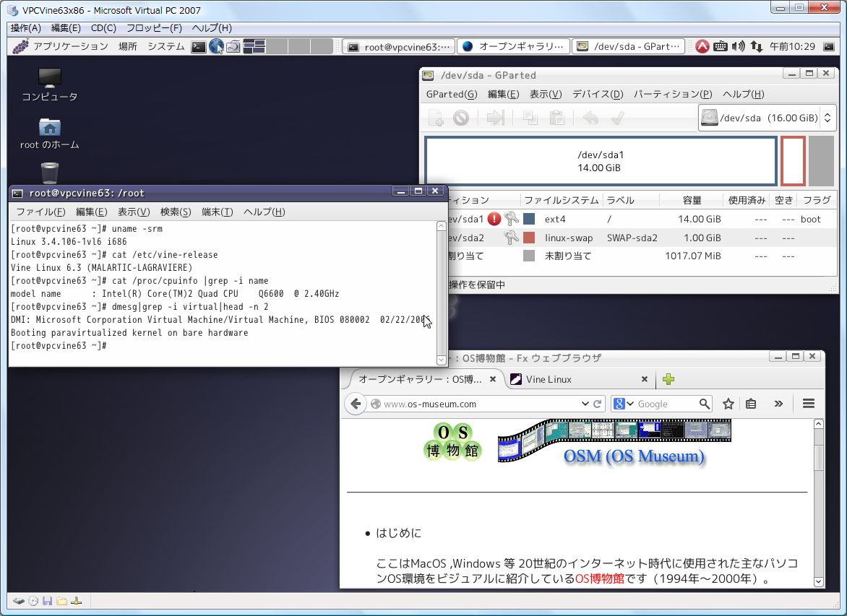Image resolution: width=847 pixels, height=616 pixels.
Task: Click the red linux-swap color swatch
Action: (529, 238)
